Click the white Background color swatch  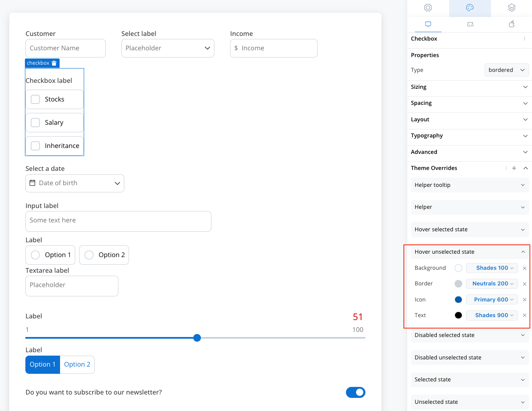pyautogui.click(x=458, y=268)
